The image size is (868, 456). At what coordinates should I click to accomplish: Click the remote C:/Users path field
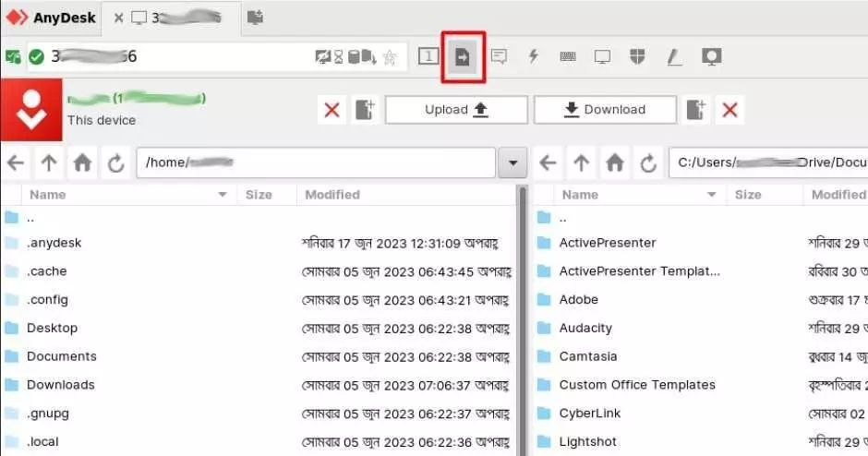(x=768, y=162)
